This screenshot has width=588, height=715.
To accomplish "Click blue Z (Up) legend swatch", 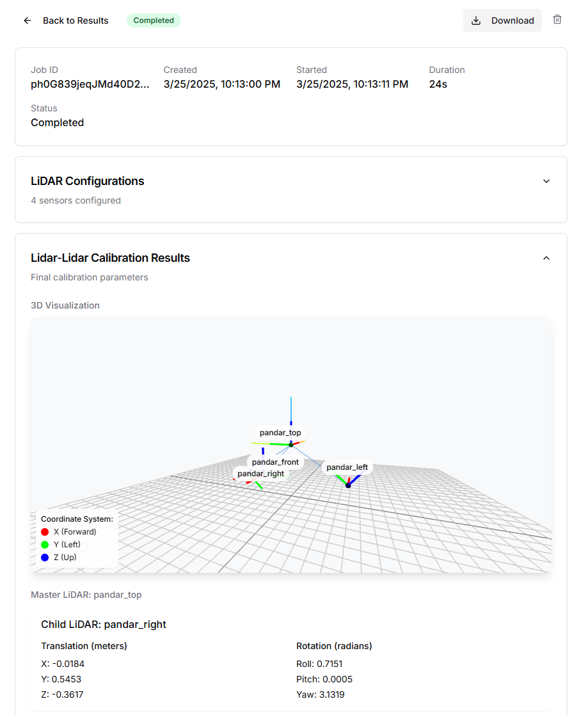I will [45, 558].
